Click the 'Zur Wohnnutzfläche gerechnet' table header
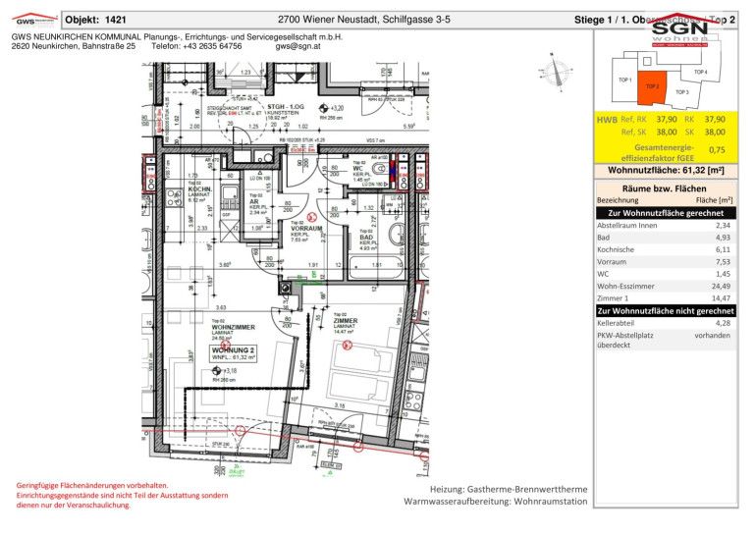This screenshot has height=535, width=756. point(666,212)
